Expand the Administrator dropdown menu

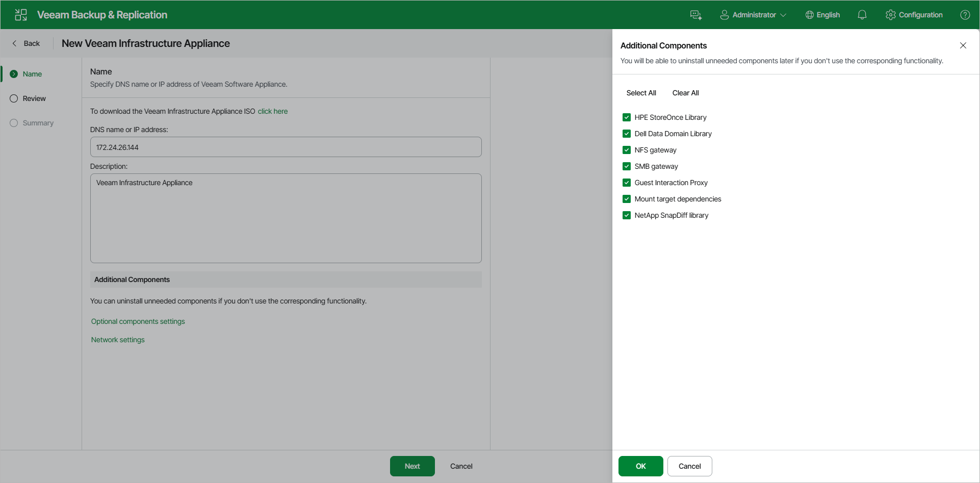[x=784, y=14]
